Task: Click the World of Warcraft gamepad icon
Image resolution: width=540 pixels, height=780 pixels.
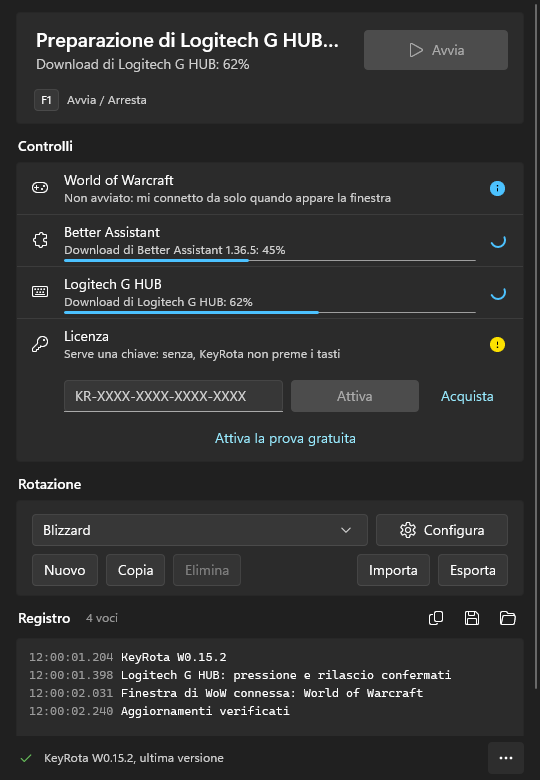Action: click(40, 188)
